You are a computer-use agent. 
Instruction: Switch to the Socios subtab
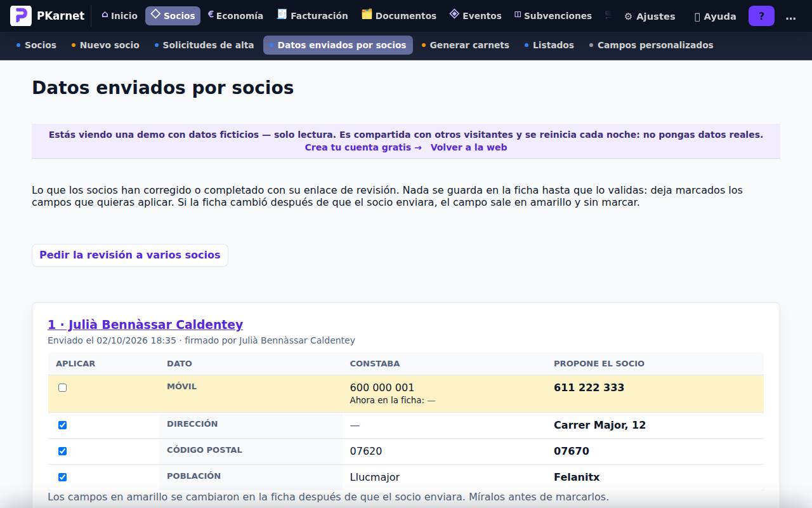click(x=36, y=45)
